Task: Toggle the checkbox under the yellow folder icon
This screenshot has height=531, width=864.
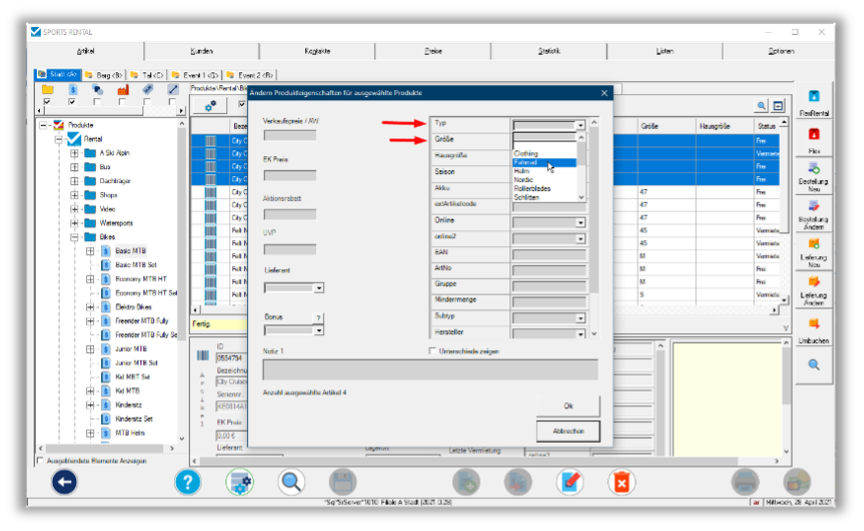Action: 46,102
